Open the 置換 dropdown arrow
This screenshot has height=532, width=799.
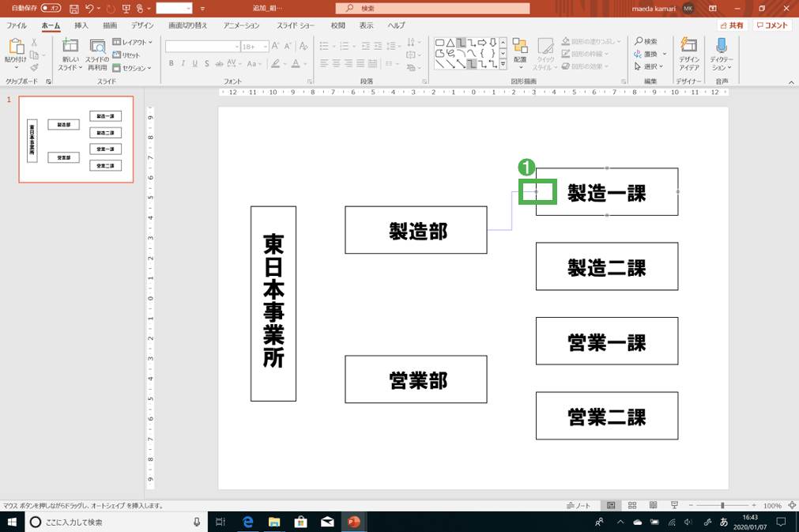(x=665, y=54)
